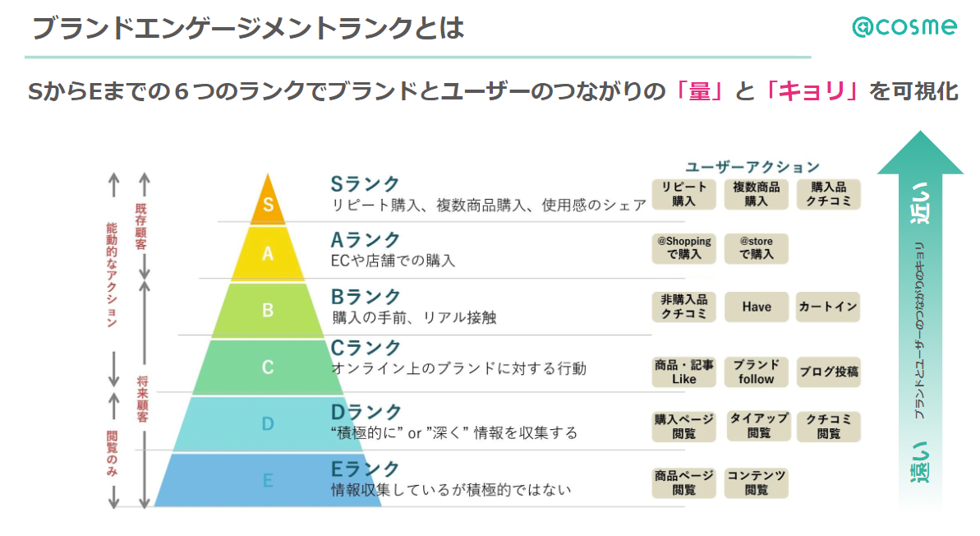This screenshot has height=536, width=980.
Task: Click the @Shoppingで購入 tag
Action: pos(683,248)
